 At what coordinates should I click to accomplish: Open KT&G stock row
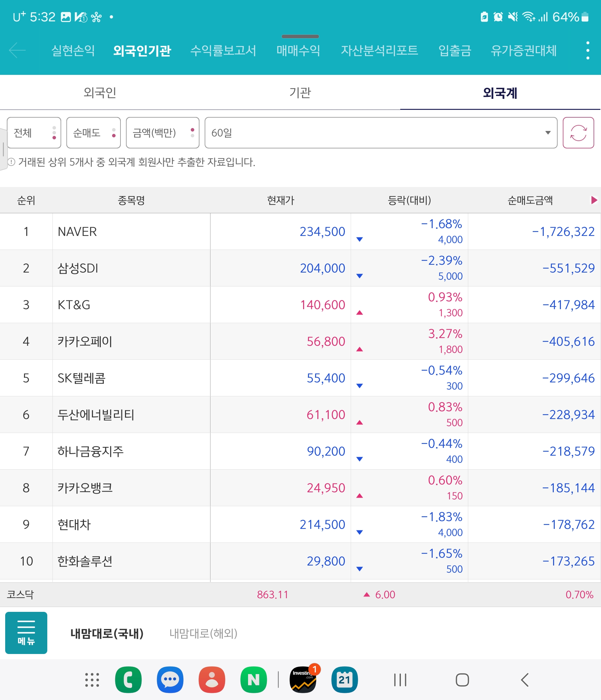point(300,305)
